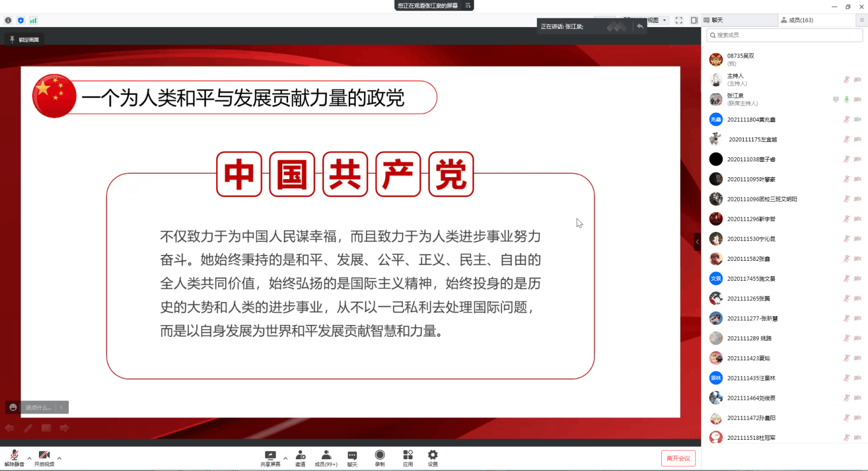Start recording with 录制 icon

380,456
